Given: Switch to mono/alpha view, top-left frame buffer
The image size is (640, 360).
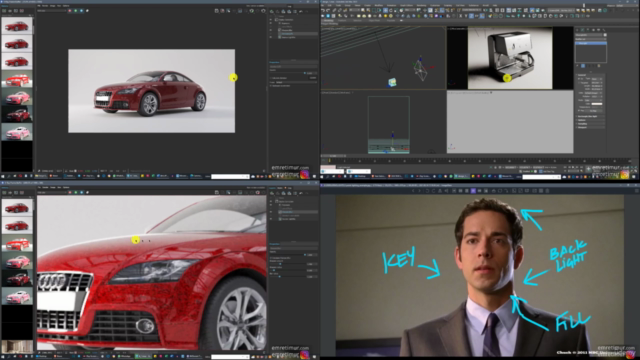Looking at the screenshot, I should tap(87, 11).
